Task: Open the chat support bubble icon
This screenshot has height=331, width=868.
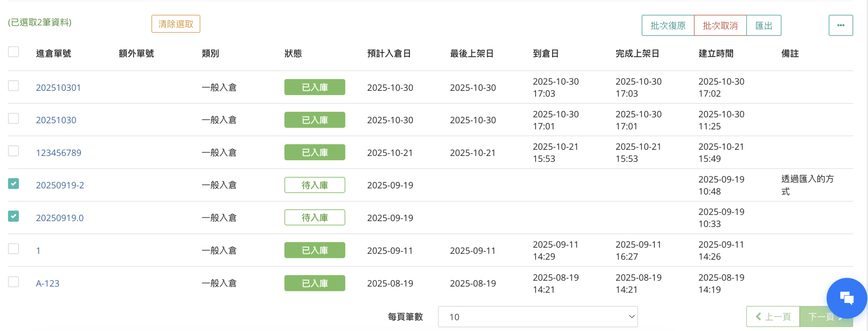Action: pos(846,298)
